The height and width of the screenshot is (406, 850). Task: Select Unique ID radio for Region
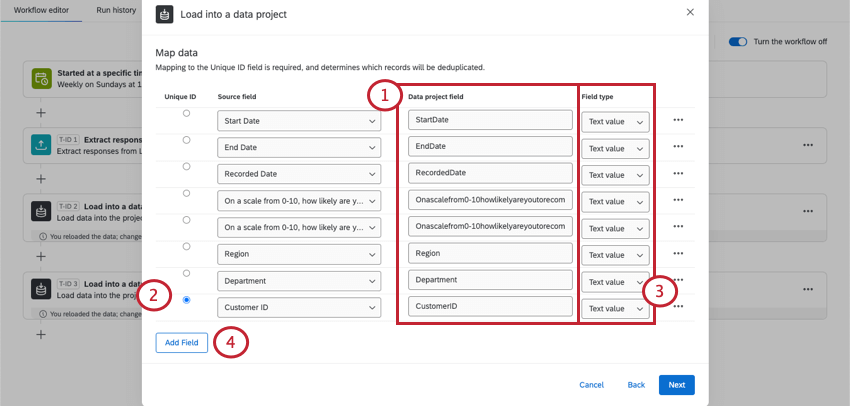tap(186, 246)
